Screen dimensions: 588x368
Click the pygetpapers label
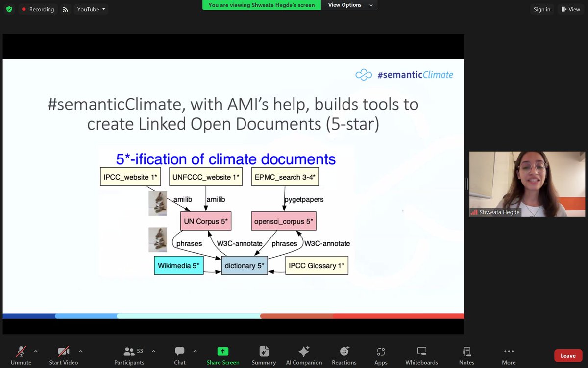305,199
